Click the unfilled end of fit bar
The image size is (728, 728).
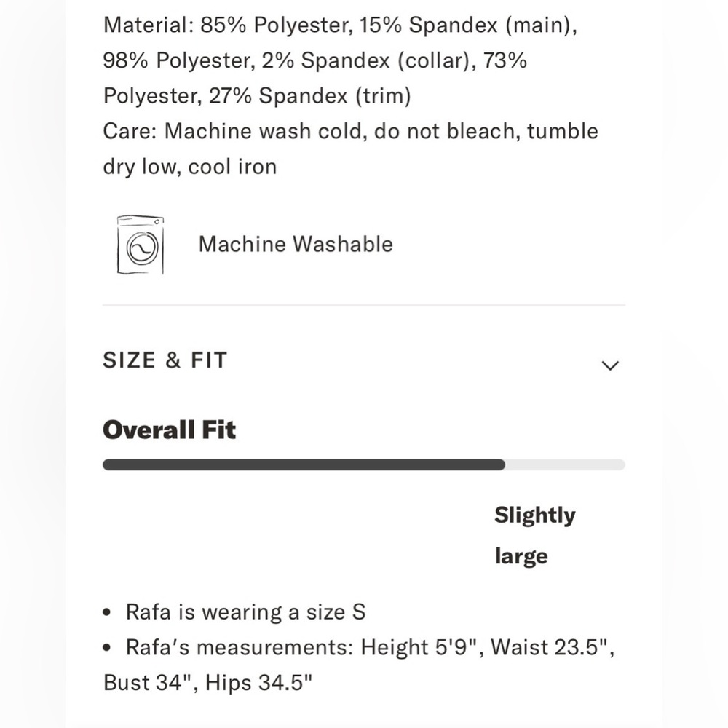coord(565,464)
